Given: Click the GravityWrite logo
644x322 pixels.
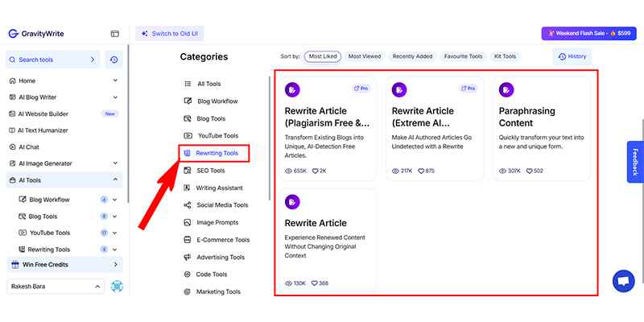Looking at the screenshot, I should (36, 34).
